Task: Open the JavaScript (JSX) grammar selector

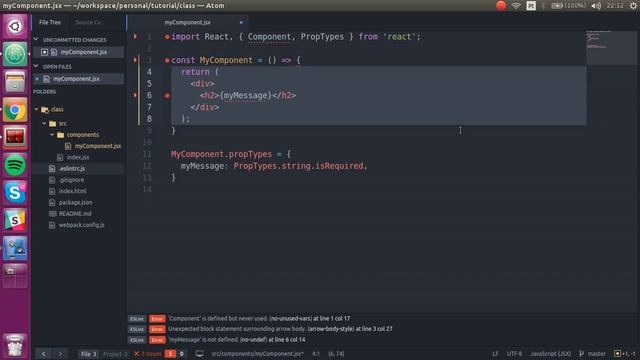Action: click(x=551, y=353)
